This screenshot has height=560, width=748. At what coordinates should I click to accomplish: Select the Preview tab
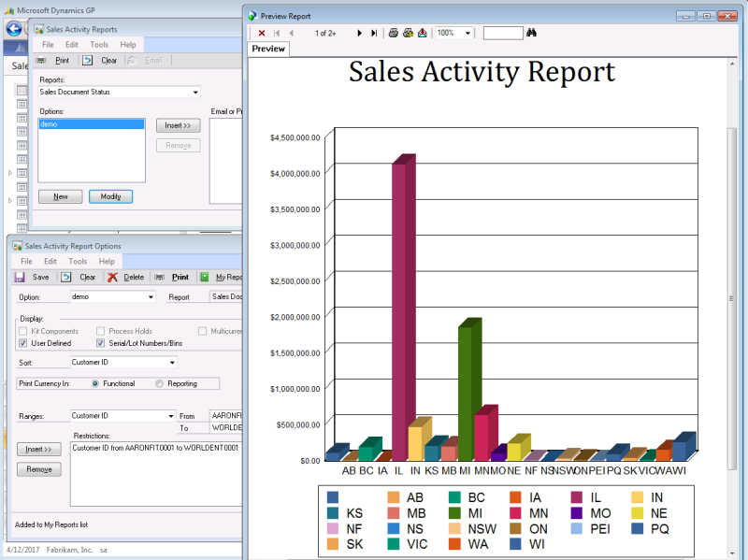(268, 49)
